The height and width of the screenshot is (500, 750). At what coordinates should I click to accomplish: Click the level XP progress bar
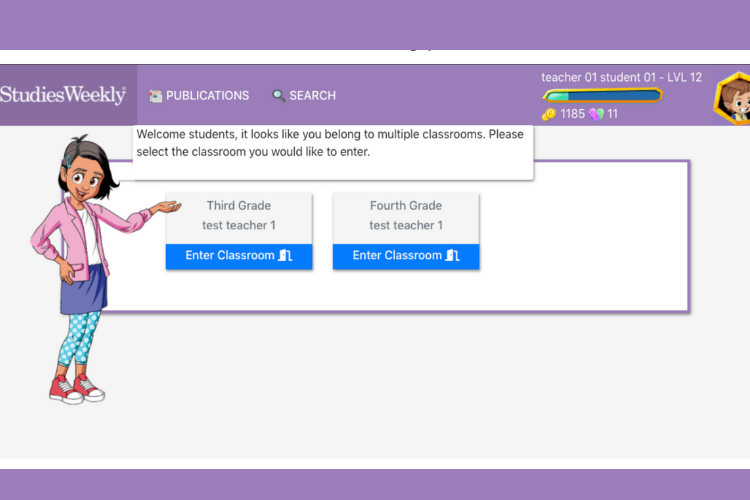601,96
